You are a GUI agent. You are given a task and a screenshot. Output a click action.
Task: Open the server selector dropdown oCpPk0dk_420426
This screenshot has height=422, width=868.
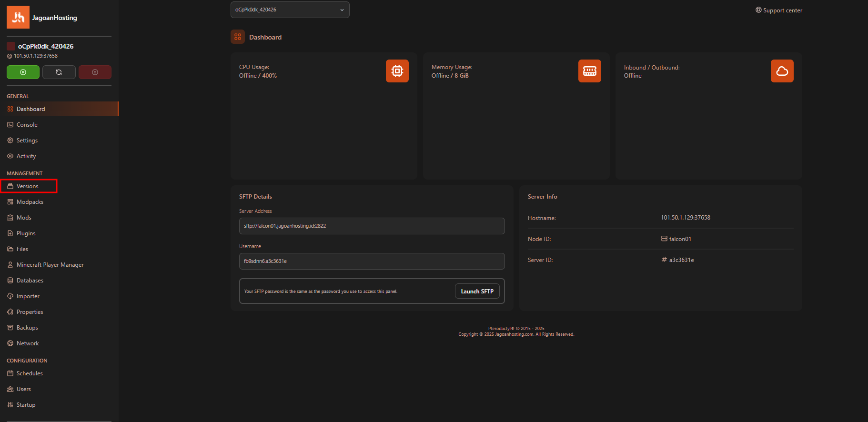(x=290, y=10)
